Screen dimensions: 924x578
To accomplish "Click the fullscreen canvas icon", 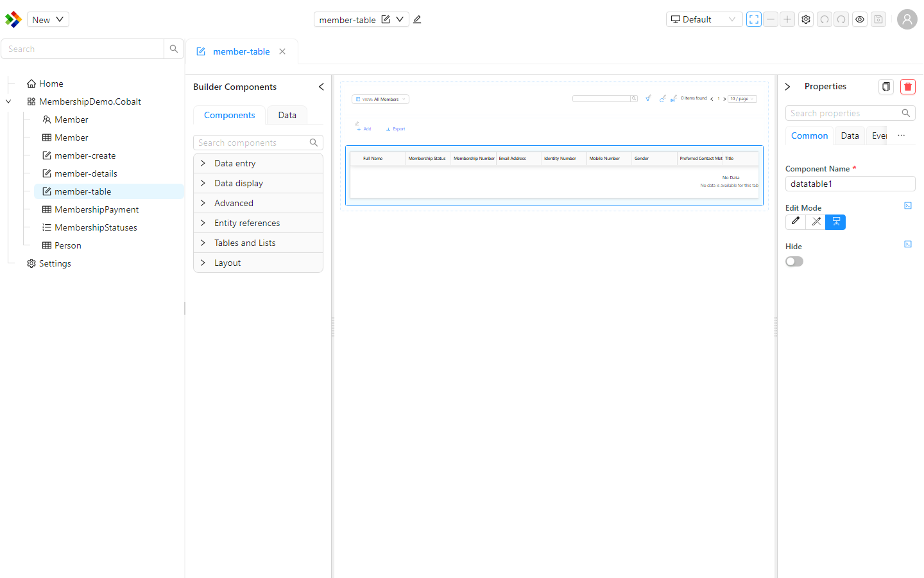I will [754, 19].
